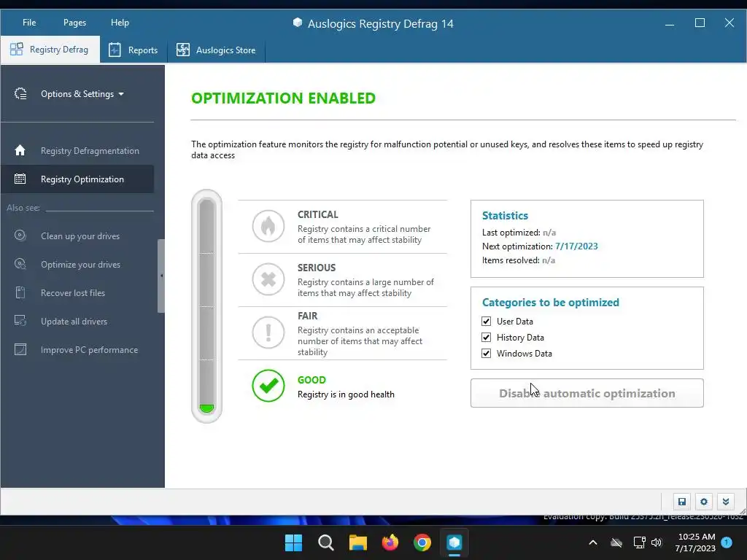Switch to the Registry Defrag tab
Screen dimensions: 747x560
click(x=50, y=50)
